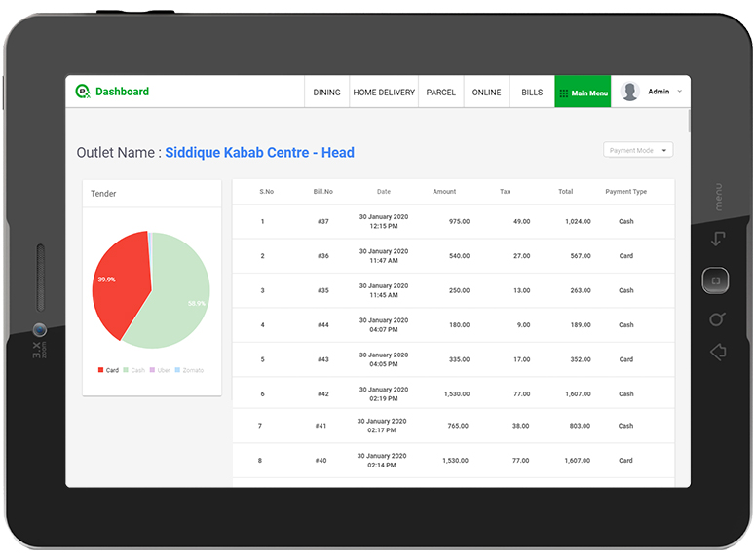Open the Home Delivery tab

384,93
